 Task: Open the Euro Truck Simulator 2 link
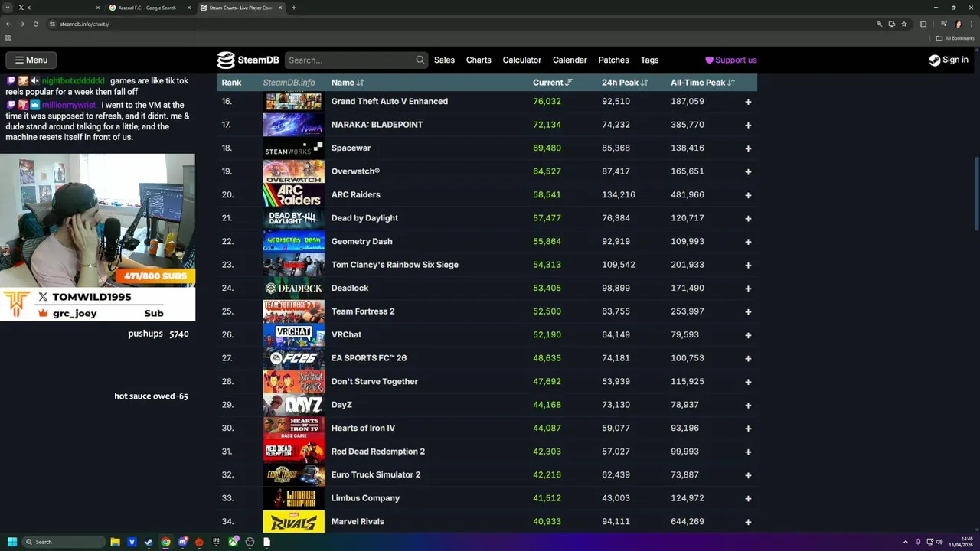(x=376, y=474)
